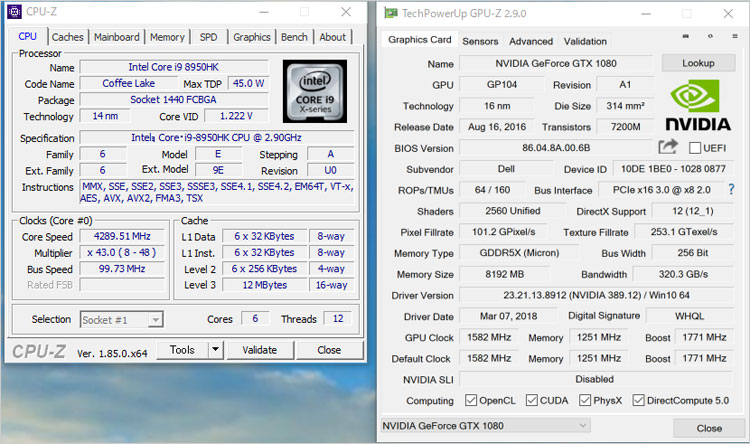
Task: Click the Level 3 cache value 12 MBytes
Action: [x=265, y=285]
